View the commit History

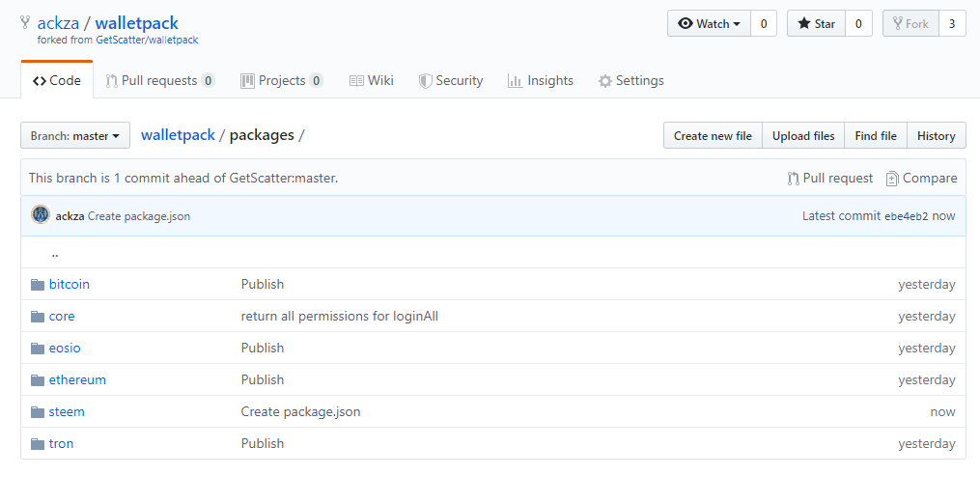click(x=937, y=135)
